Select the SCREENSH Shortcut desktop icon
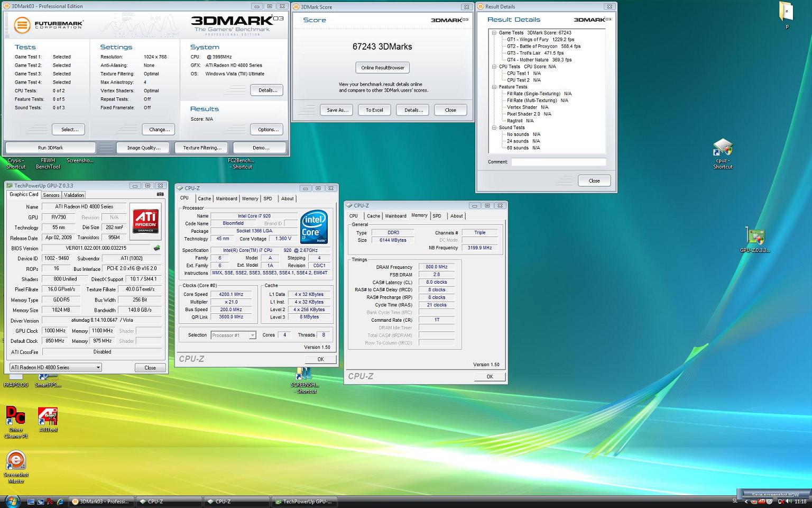 304,380
